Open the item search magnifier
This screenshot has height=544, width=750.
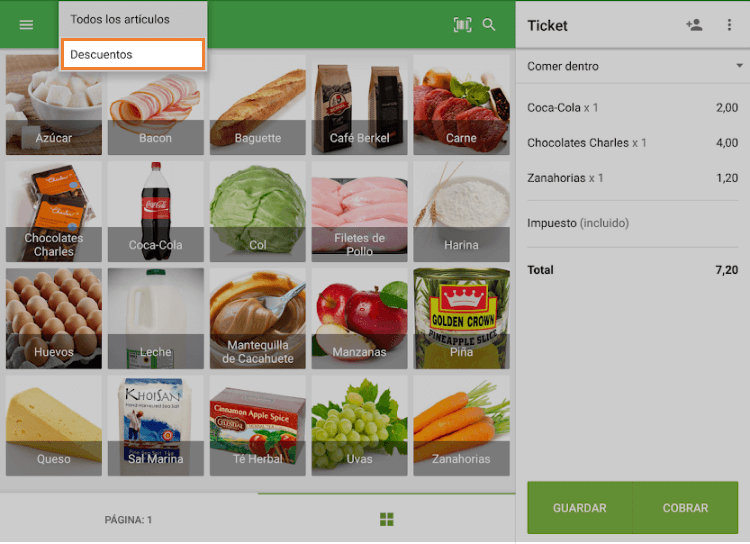coord(489,25)
